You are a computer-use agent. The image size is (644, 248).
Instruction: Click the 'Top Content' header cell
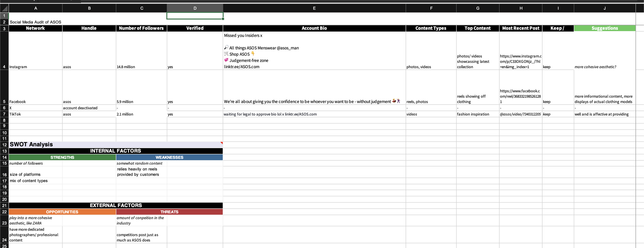478,28
